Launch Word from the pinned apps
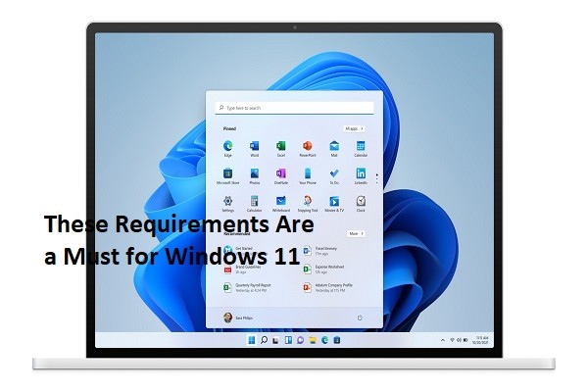Viewport: 588px width, 392px height. tap(254, 147)
